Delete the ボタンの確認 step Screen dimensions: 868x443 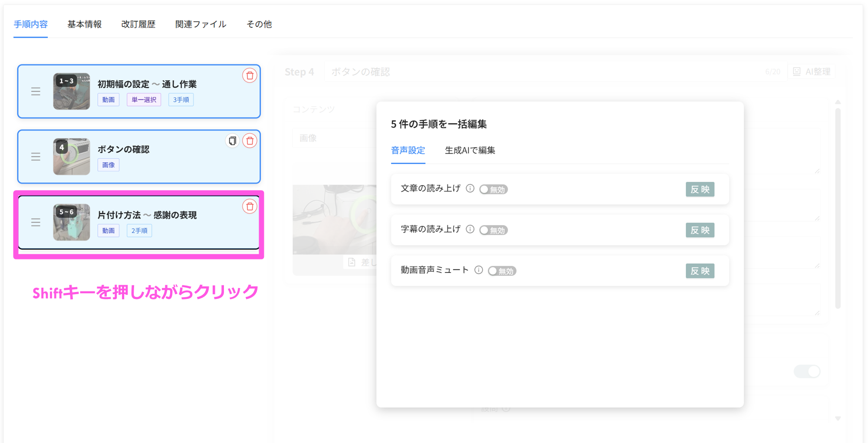pyautogui.click(x=250, y=141)
